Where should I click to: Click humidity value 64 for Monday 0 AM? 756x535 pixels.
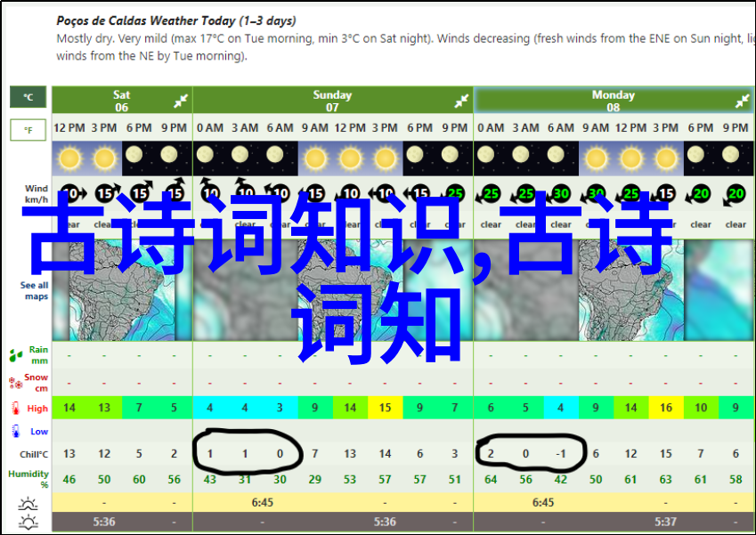pyautogui.click(x=491, y=480)
